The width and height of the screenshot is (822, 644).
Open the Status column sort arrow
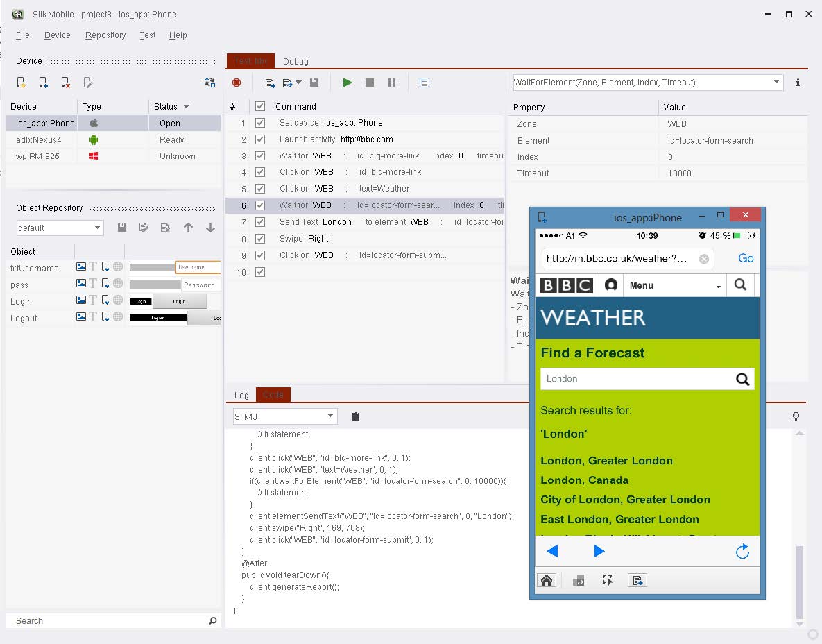tap(186, 106)
